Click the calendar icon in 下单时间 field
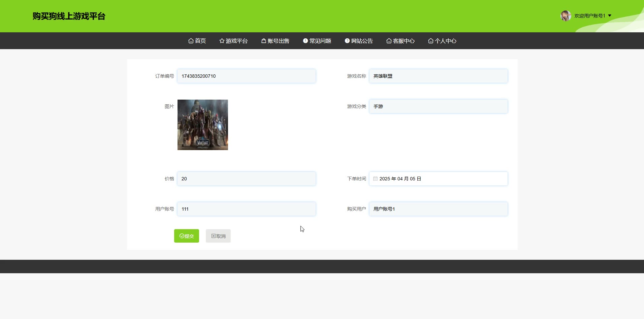This screenshot has width=644, height=319. point(375,179)
